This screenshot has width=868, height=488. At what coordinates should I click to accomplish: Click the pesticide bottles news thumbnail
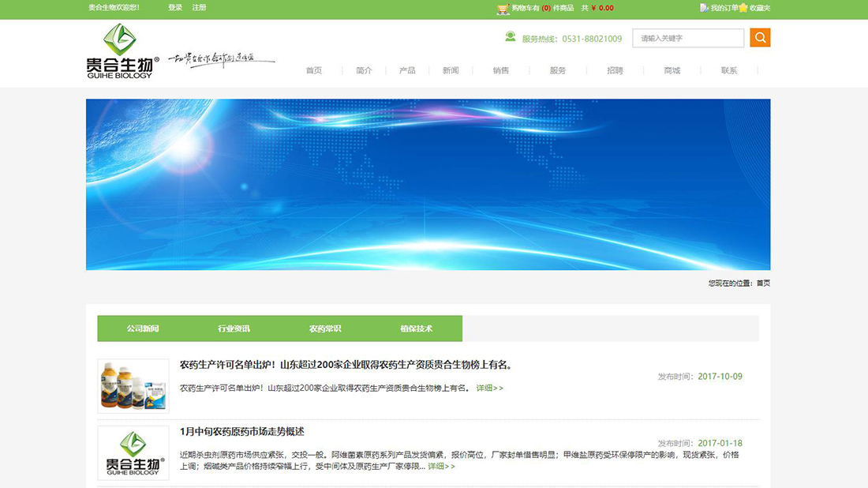pyautogui.click(x=133, y=386)
